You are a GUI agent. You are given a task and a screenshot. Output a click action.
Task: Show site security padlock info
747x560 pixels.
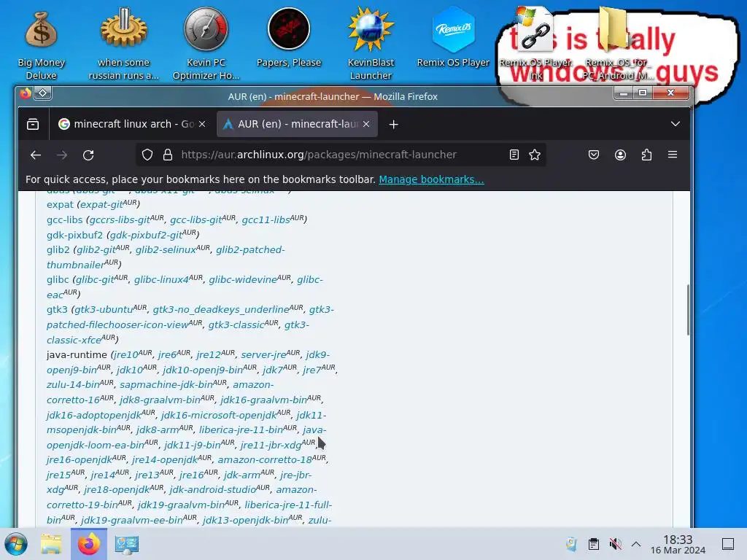168,155
